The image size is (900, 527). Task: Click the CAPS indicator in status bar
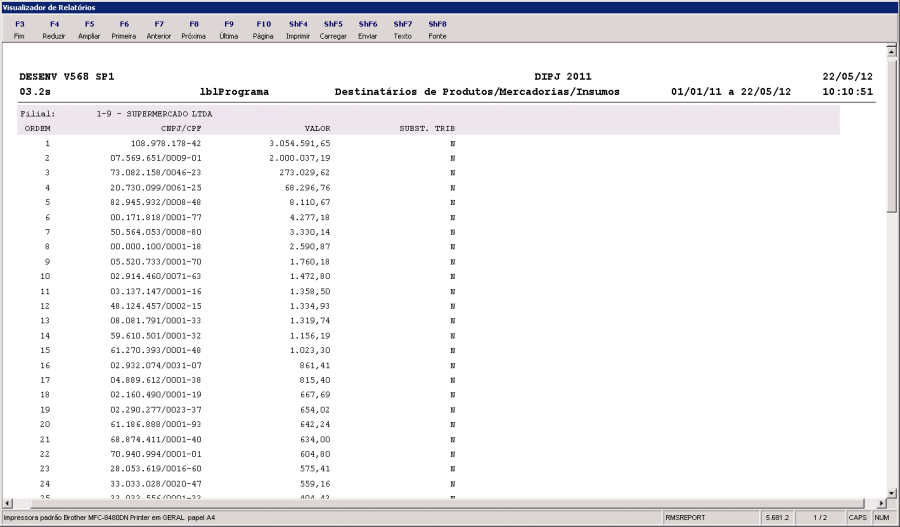click(x=858, y=517)
